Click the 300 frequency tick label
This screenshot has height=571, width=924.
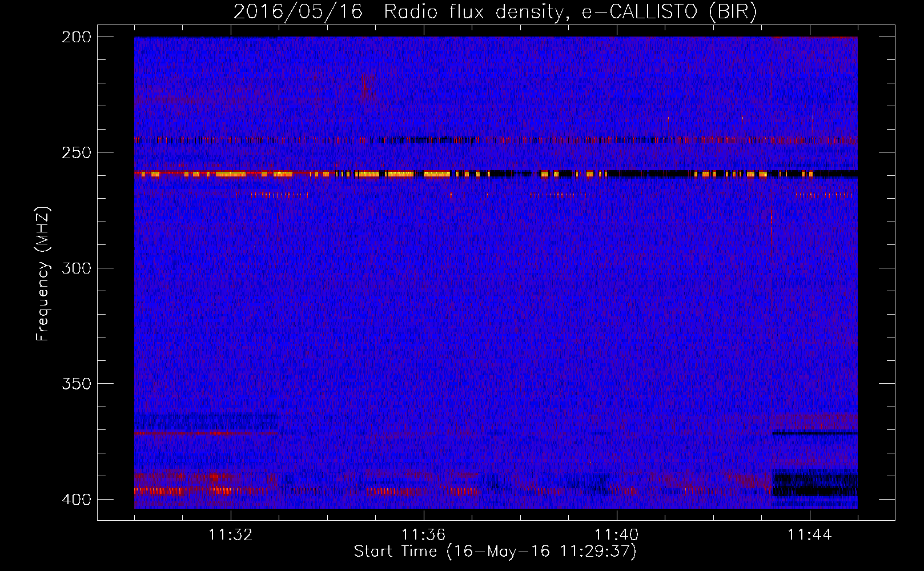pos(77,268)
